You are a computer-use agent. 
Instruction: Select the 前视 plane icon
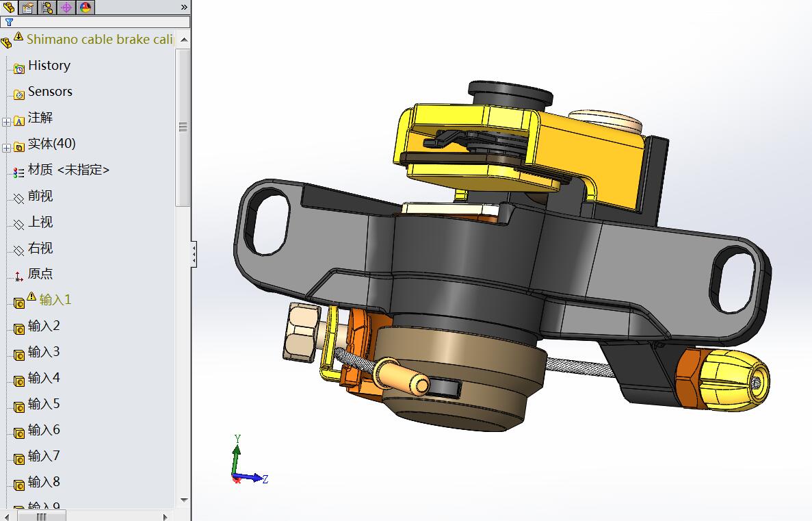click(x=18, y=199)
